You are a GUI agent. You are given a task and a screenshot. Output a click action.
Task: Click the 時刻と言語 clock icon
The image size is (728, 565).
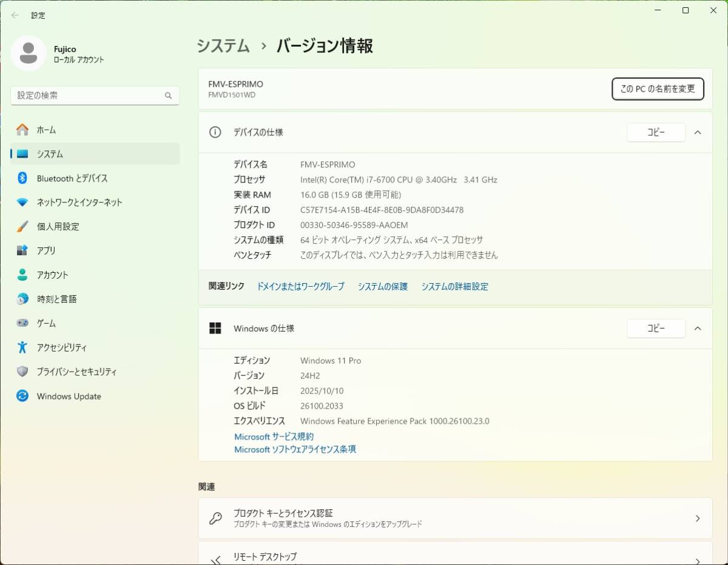point(22,299)
